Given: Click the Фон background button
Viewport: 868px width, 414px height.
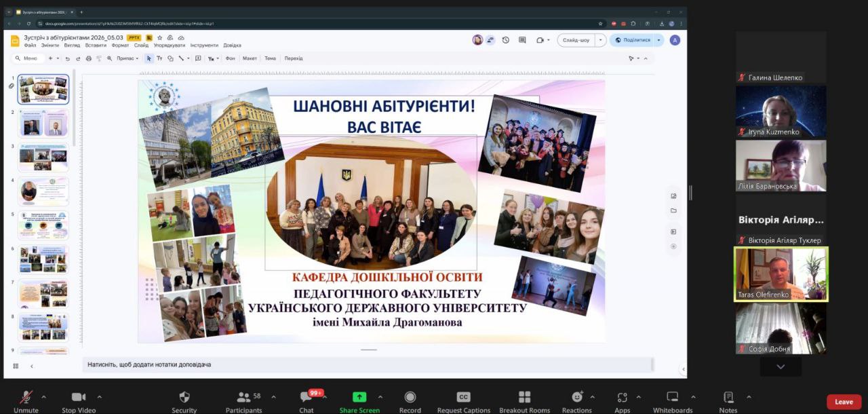Looking at the screenshot, I should click(230, 58).
